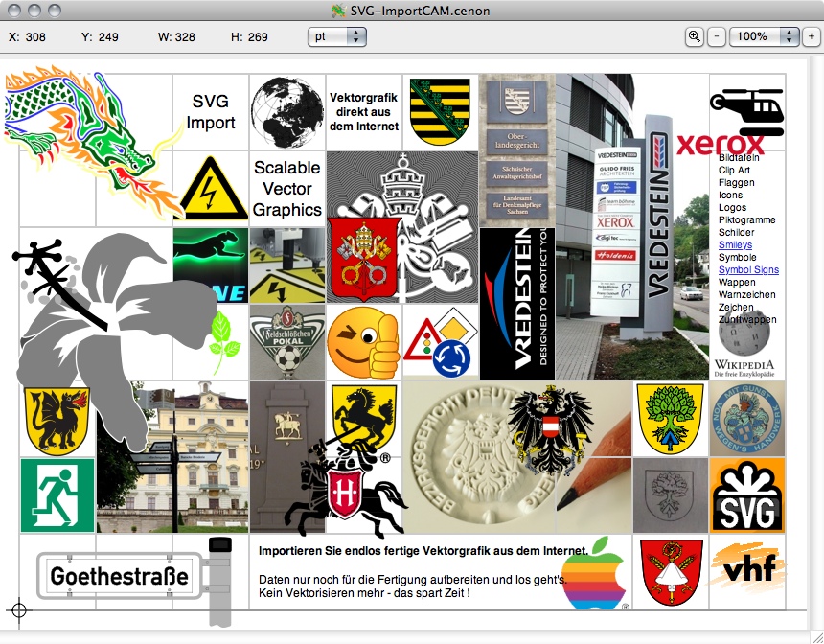Select the red Xerox logo text
Viewport: 824px width, 644px height.
[720, 145]
